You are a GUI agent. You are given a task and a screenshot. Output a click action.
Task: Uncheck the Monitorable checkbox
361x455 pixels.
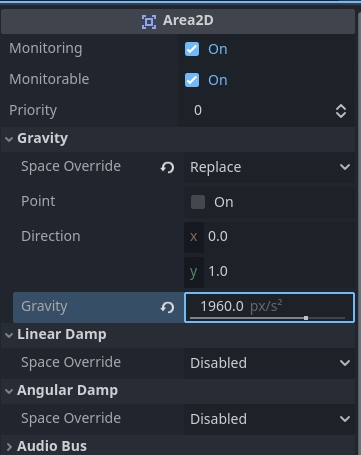(192, 80)
